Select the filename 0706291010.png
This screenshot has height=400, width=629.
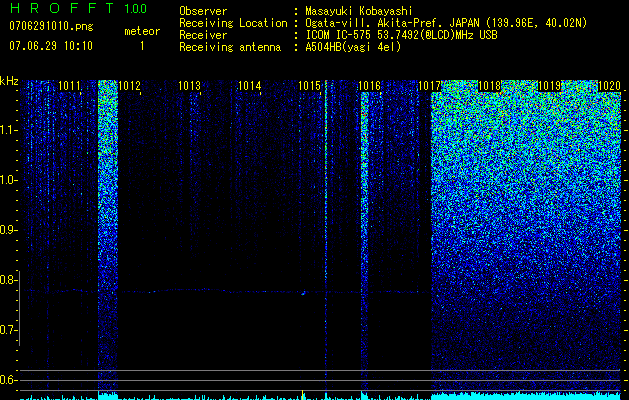[51, 26]
